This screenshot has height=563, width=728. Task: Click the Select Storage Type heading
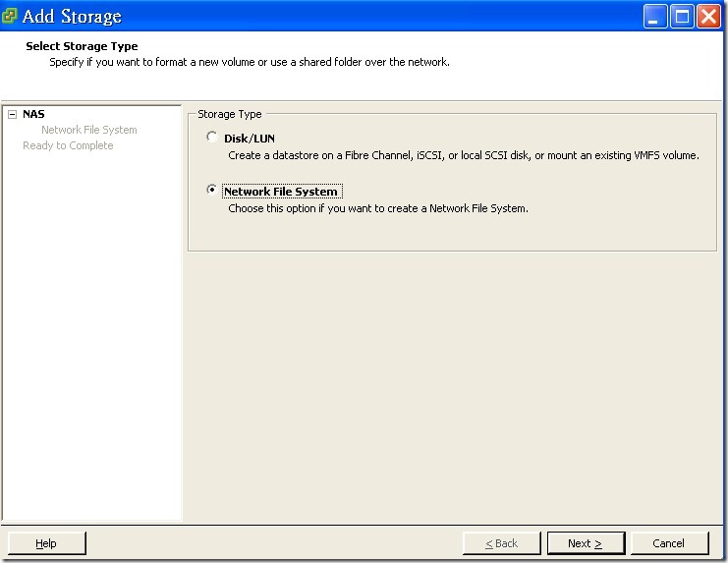tap(82, 46)
